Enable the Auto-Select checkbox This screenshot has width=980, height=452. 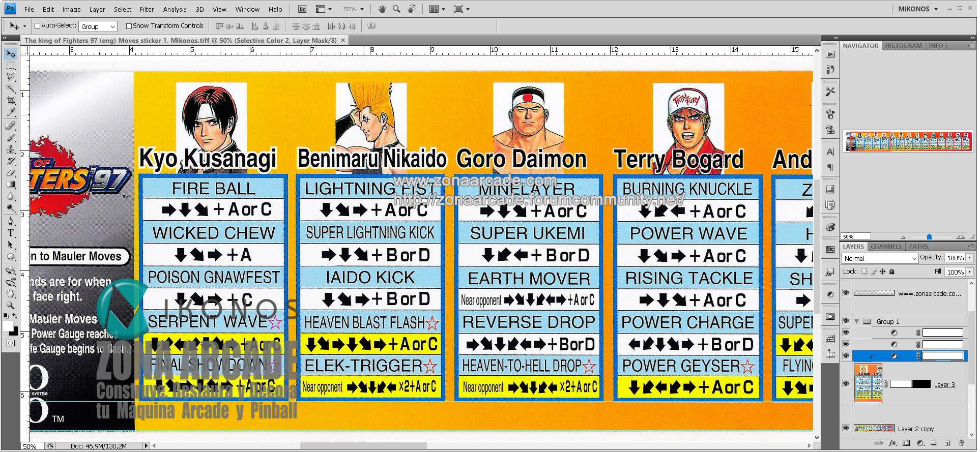37,25
